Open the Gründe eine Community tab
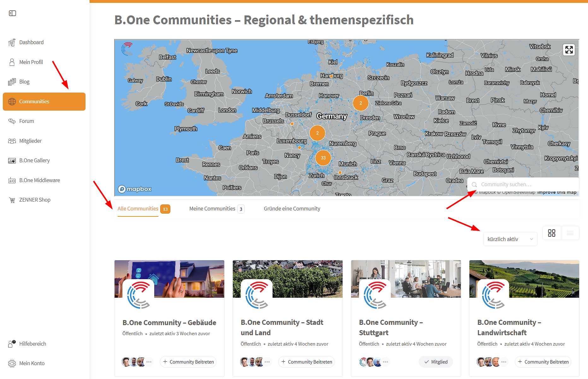This screenshot has height=379, width=588. [292, 209]
